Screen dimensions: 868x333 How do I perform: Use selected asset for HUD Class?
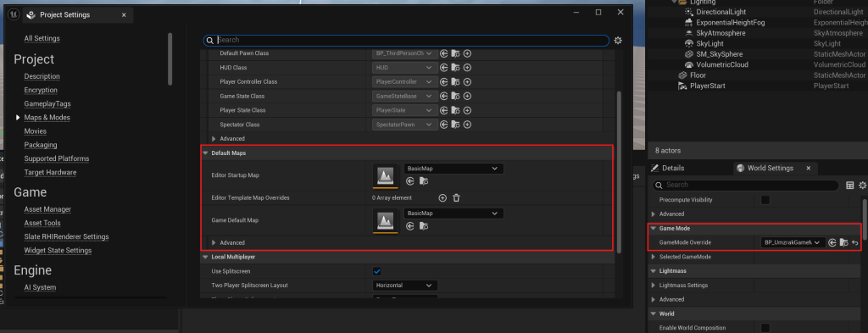(x=443, y=68)
